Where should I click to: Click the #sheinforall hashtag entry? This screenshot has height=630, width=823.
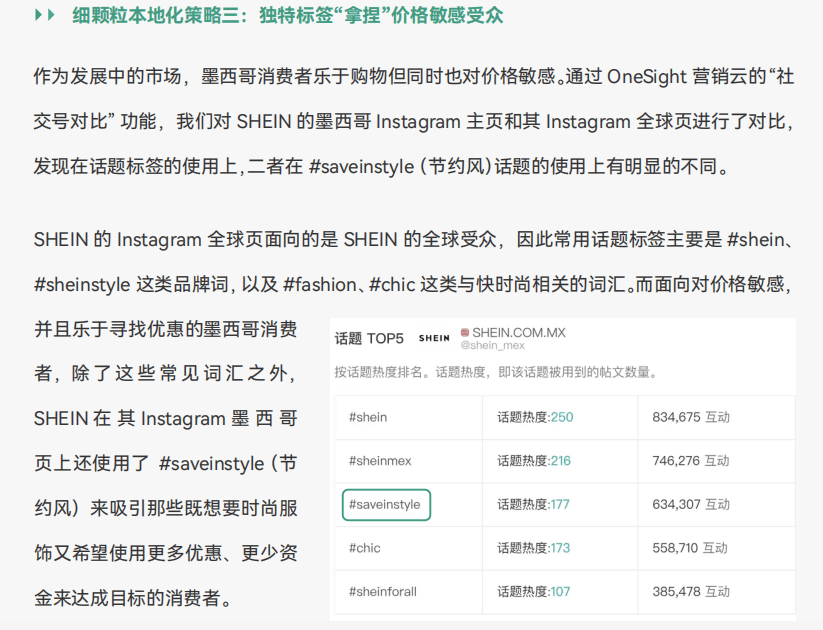click(x=383, y=591)
